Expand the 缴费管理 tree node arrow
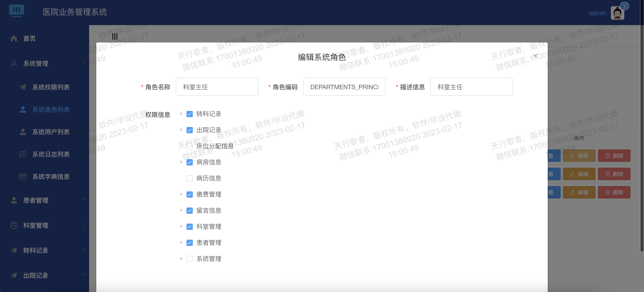Viewport: 644px width, 292px height. (181, 194)
